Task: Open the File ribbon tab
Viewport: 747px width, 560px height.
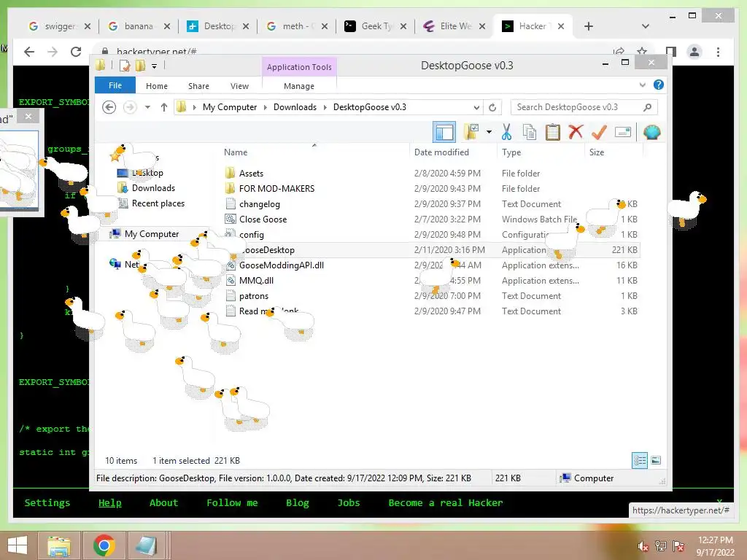Action: (x=115, y=85)
